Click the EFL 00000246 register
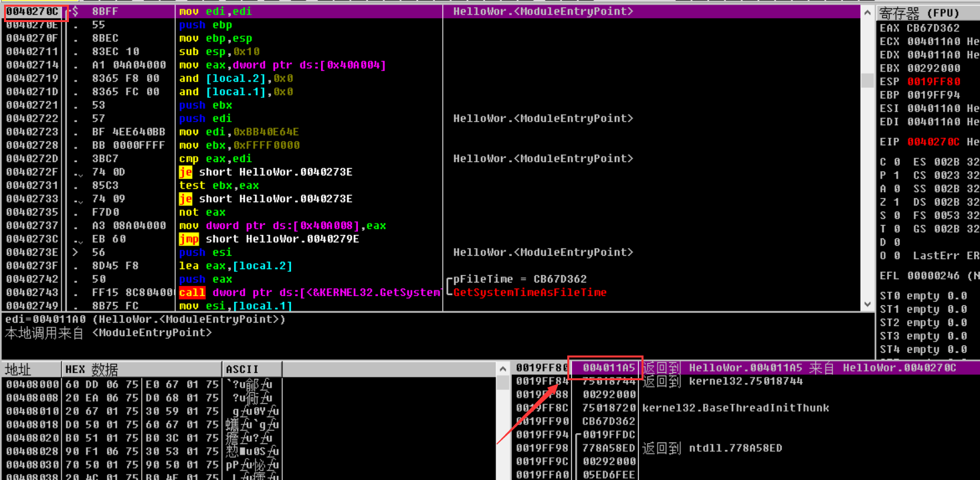This screenshot has width=980, height=480. click(x=920, y=276)
